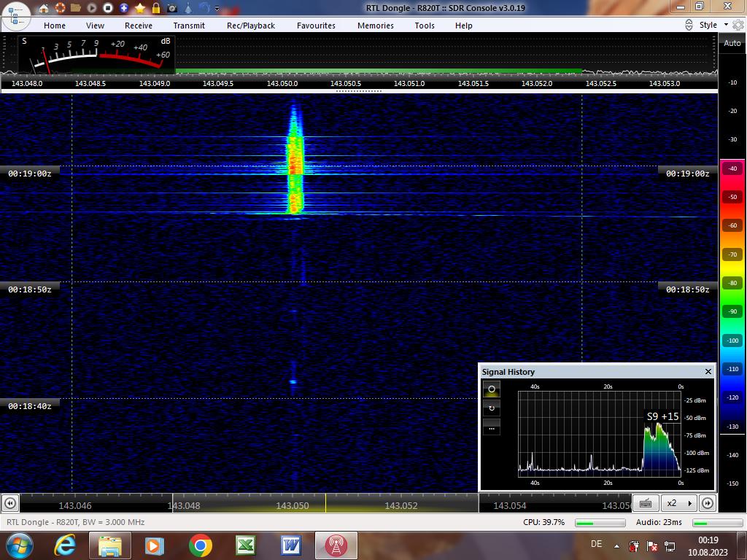Image resolution: width=747 pixels, height=560 pixels.
Task: Toggle the padlock lock icon
Action: 156,7
